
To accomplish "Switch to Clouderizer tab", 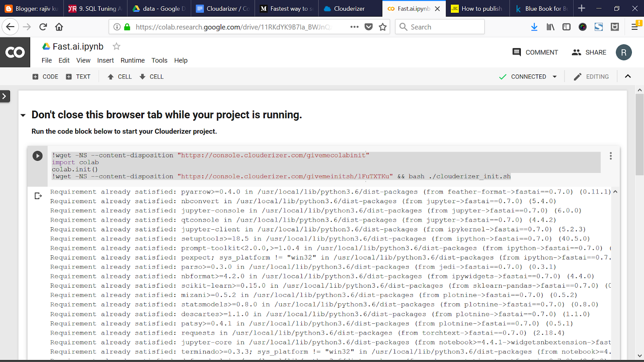I will click(350, 8).
